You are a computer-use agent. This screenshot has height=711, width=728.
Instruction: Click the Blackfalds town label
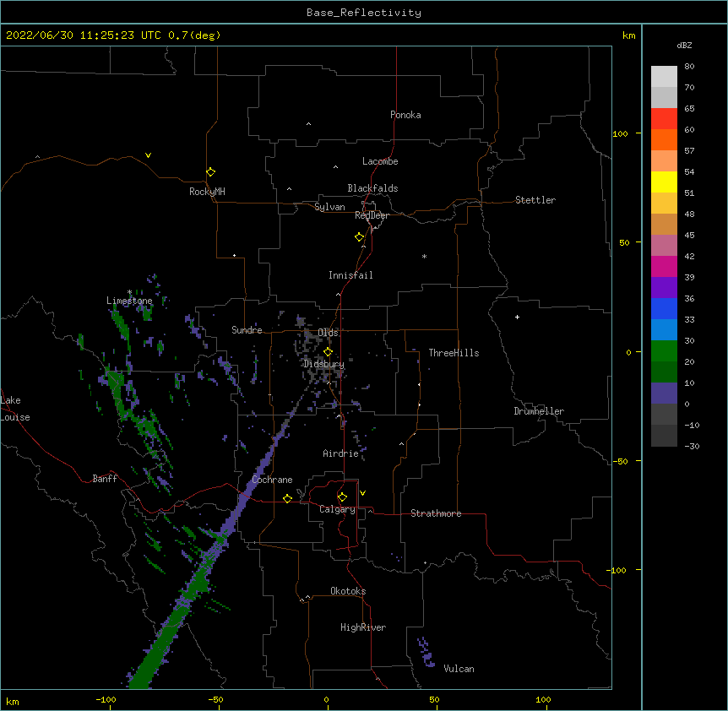pyautogui.click(x=372, y=188)
